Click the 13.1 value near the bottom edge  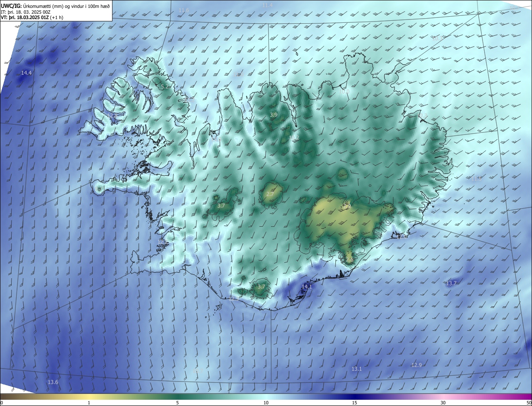(357, 369)
